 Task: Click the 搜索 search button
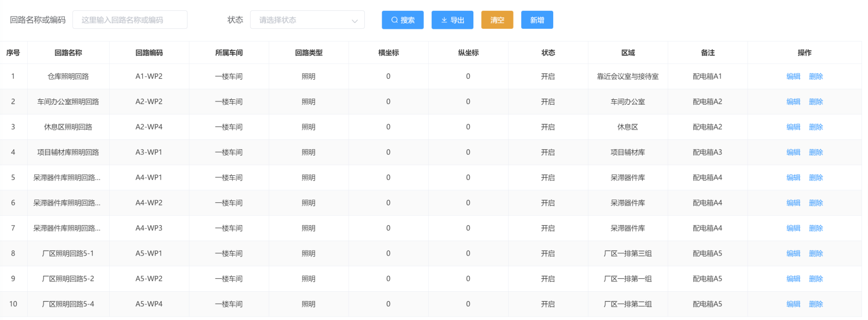(402, 20)
